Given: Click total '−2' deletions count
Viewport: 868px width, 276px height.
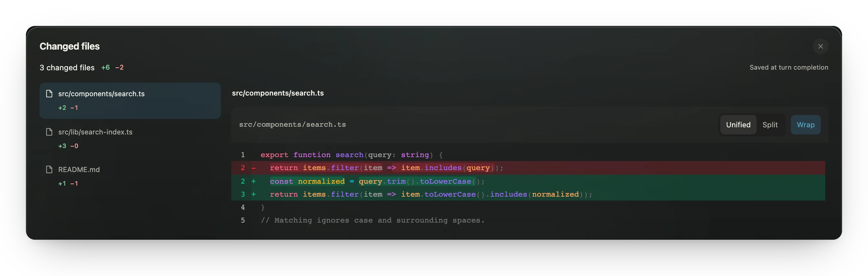Looking at the screenshot, I should (119, 67).
